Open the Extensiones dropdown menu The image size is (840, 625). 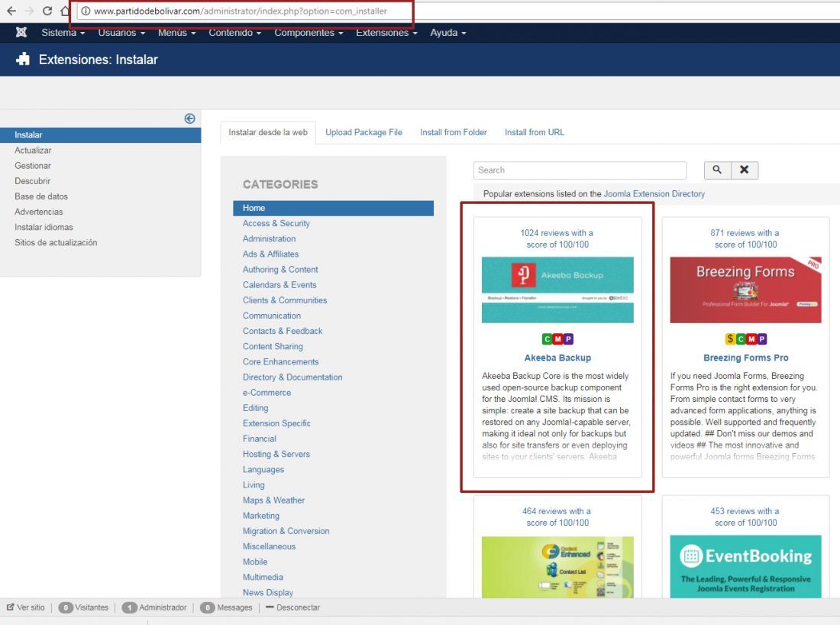[386, 33]
